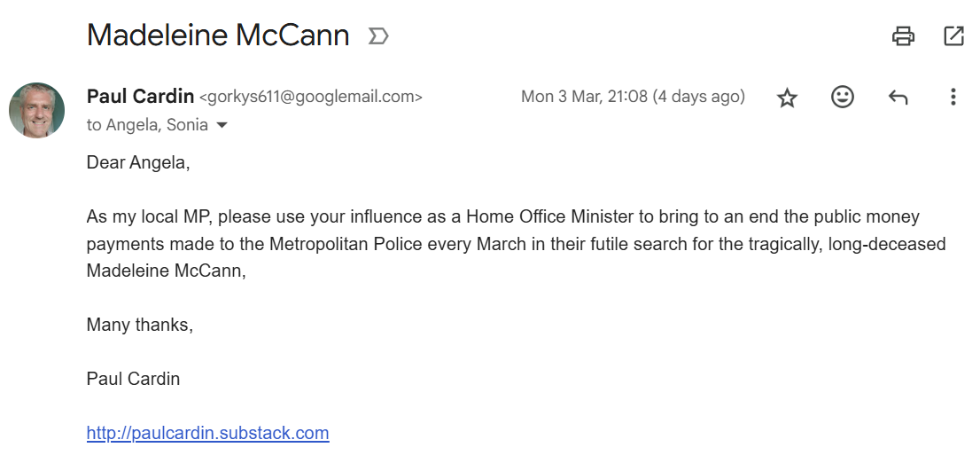
Task: Click sender name Paul Cardin in header
Action: tap(139, 97)
